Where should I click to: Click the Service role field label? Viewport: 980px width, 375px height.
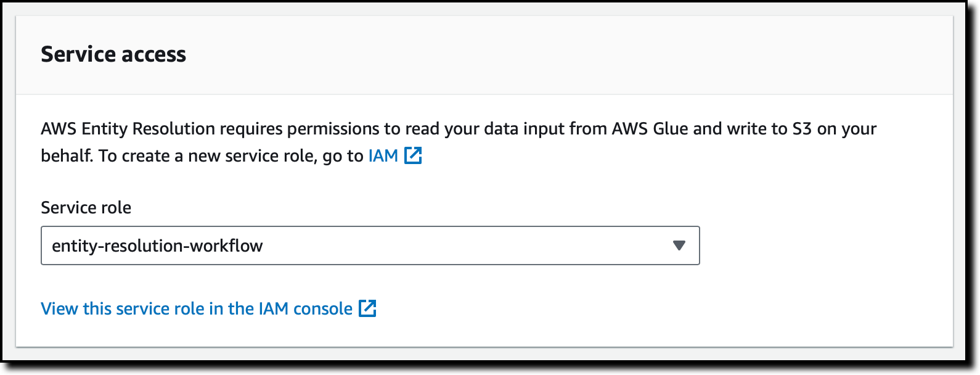point(86,207)
